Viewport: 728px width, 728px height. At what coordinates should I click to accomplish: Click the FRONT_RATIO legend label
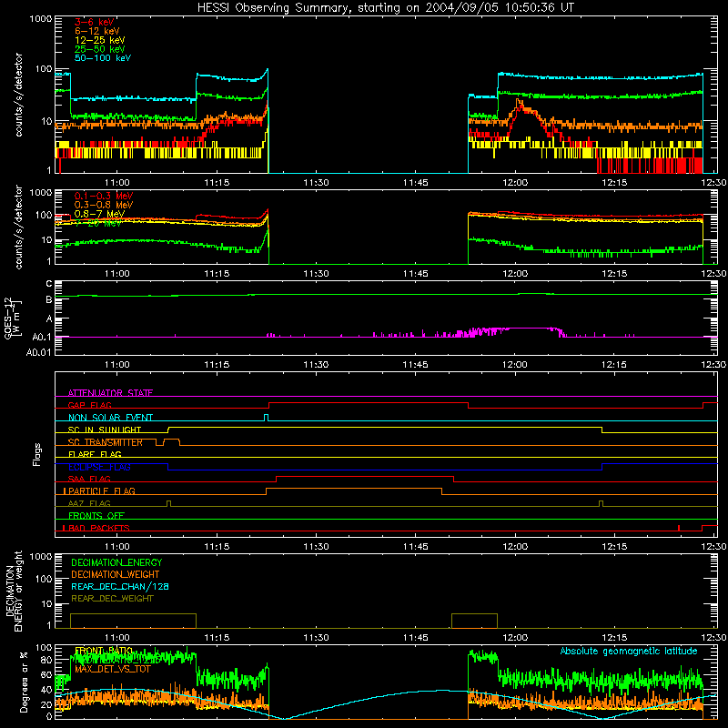(x=104, y=651)
